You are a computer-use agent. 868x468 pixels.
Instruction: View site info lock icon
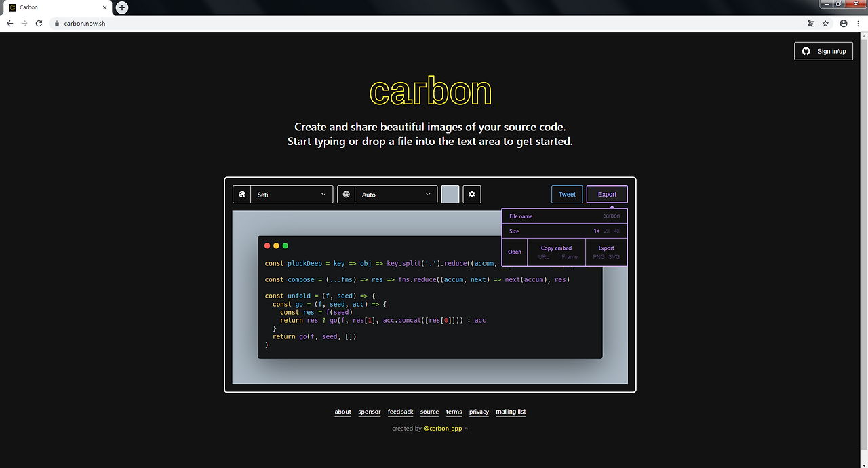(57, 23)
